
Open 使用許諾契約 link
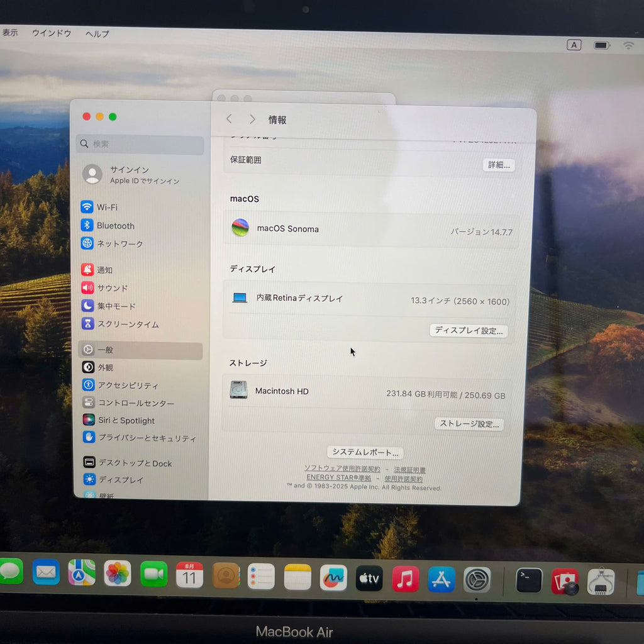point(403,479)
